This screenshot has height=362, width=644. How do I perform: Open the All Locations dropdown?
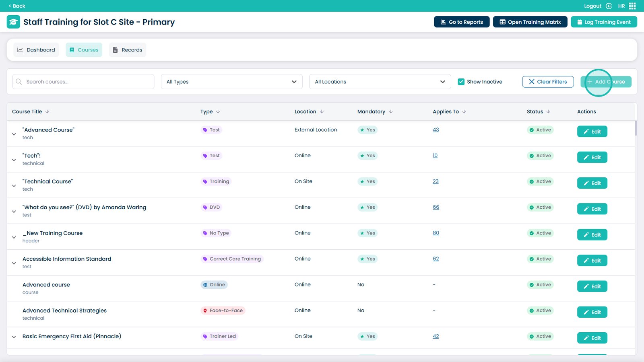380,82
